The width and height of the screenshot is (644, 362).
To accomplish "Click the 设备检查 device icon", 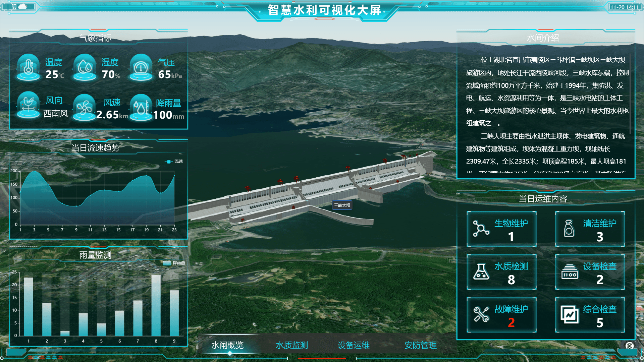I will pos(570,271).
